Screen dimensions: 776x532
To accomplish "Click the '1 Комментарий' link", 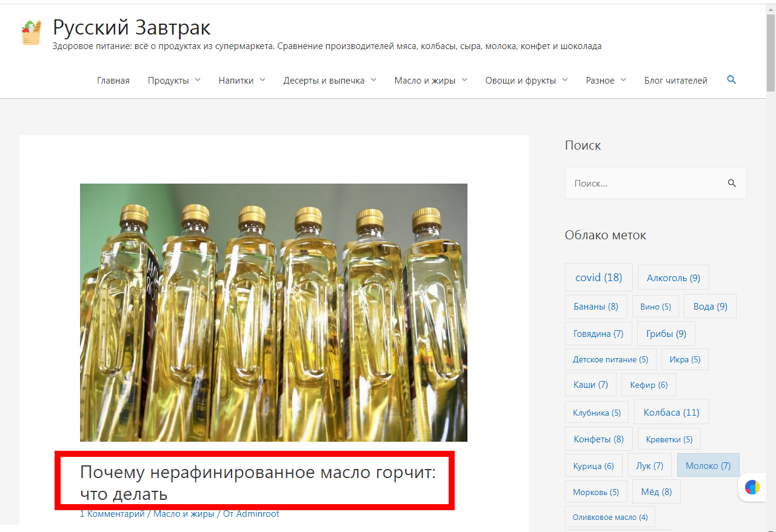I will coord(112,514).
